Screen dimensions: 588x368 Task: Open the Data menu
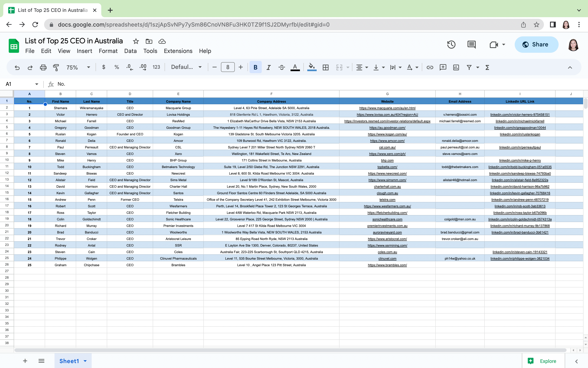[130, 51]
